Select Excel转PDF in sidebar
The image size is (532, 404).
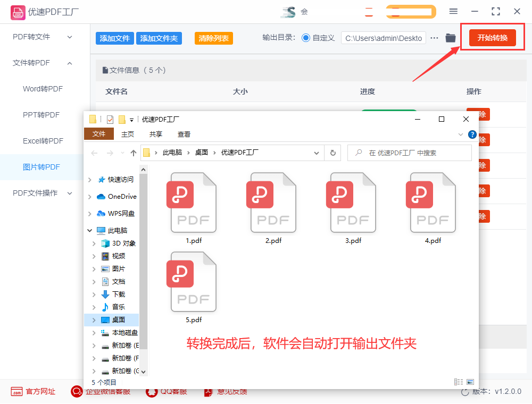click(43, 141)
